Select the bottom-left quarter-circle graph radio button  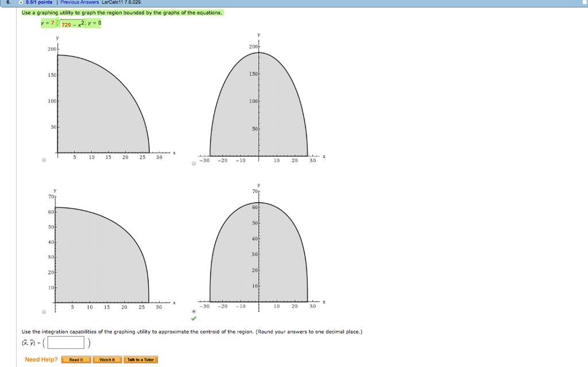point(43,311)
